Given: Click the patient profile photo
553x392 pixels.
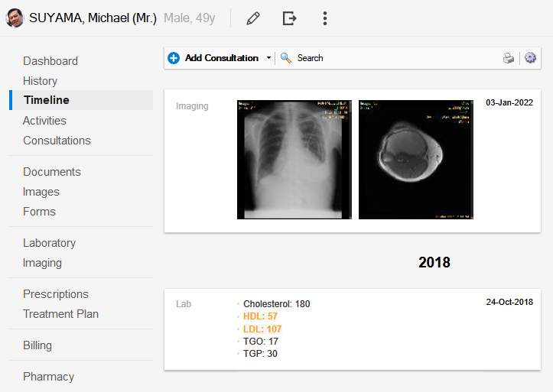Looking at the screenshot, I should pyautogui.click(x=15, y=18).
